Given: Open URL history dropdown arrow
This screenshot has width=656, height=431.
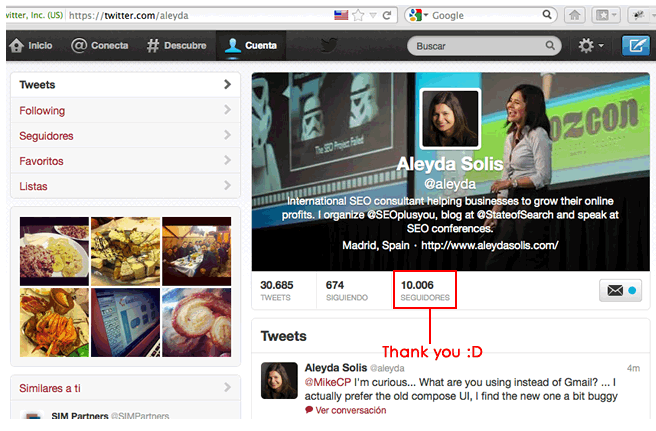Looking at the screenshot, I should [x=373, y=16].
